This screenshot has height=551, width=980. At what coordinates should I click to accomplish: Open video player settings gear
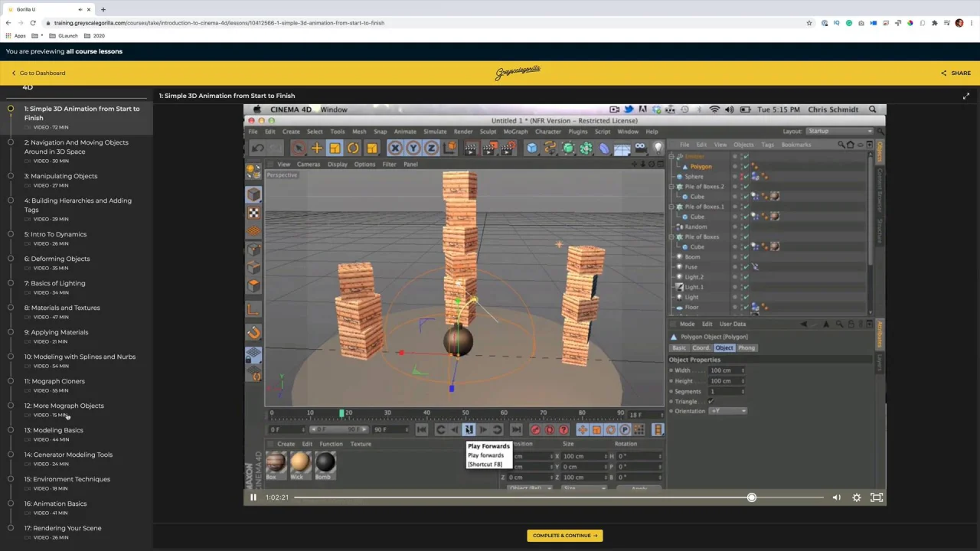pyautogui.click(x=857, y=497)
